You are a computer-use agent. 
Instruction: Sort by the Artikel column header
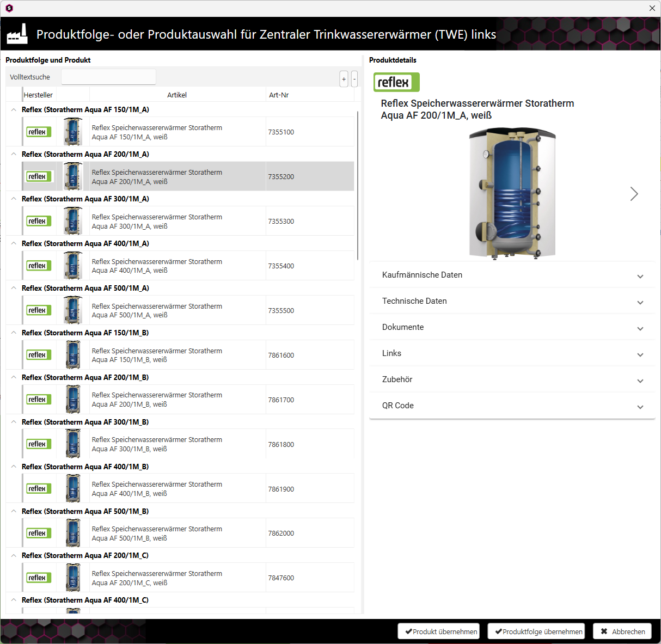click(x=178, y=95)
